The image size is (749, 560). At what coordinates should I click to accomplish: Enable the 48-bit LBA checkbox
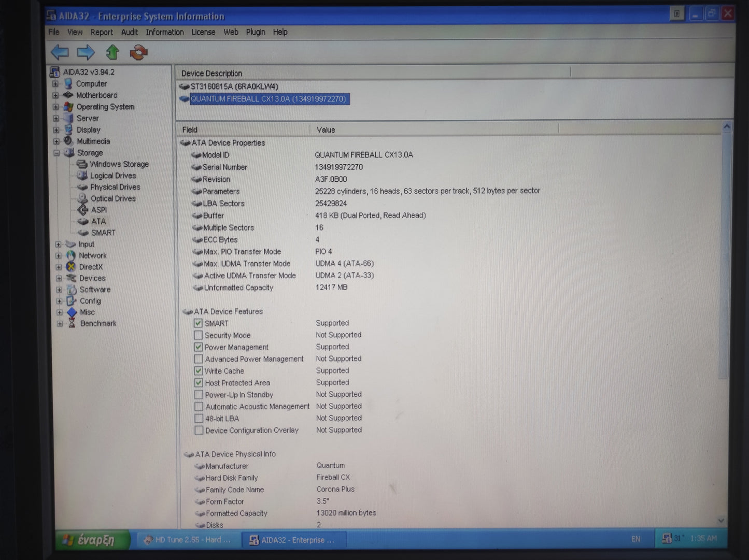(x=199, y=418)
